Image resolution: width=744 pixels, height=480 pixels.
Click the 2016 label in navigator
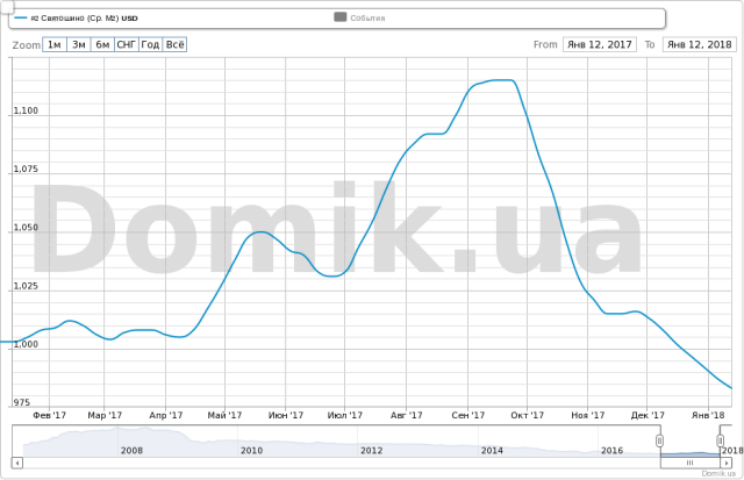coord(612,450)
